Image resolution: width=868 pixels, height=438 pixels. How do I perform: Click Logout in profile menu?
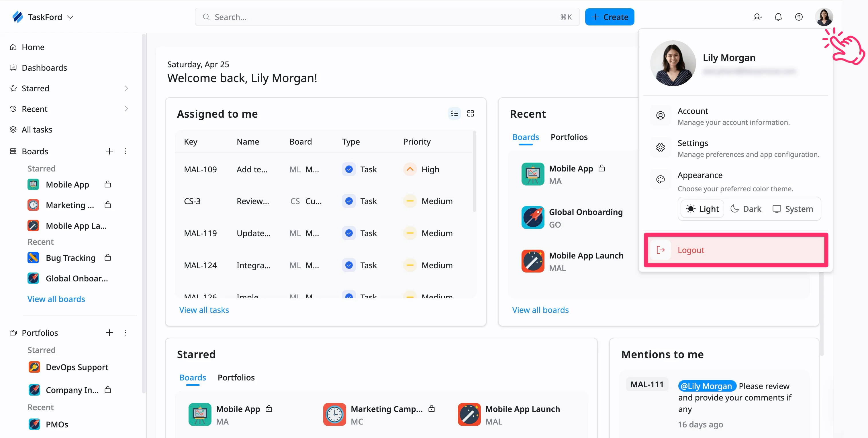tap(736, 250)
